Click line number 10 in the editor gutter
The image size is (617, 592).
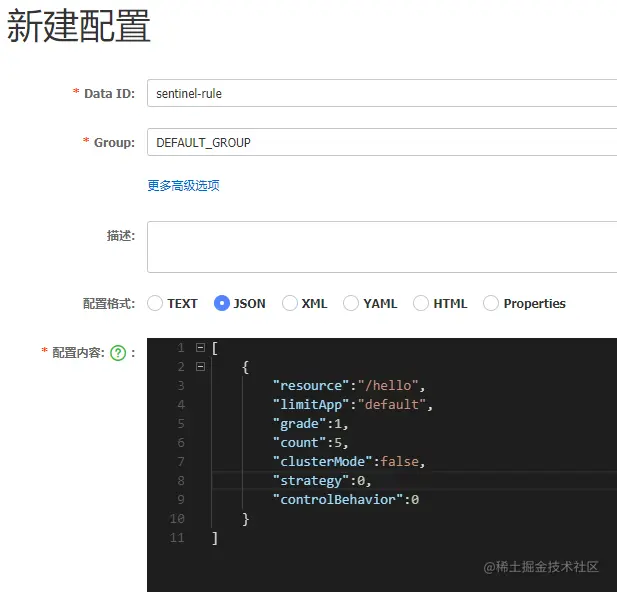(177, 518)
